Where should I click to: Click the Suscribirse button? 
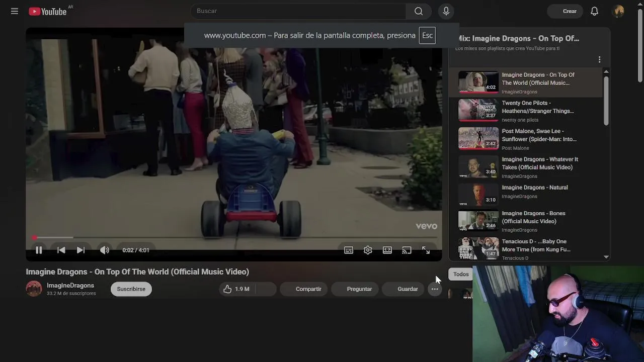point(131,289)
